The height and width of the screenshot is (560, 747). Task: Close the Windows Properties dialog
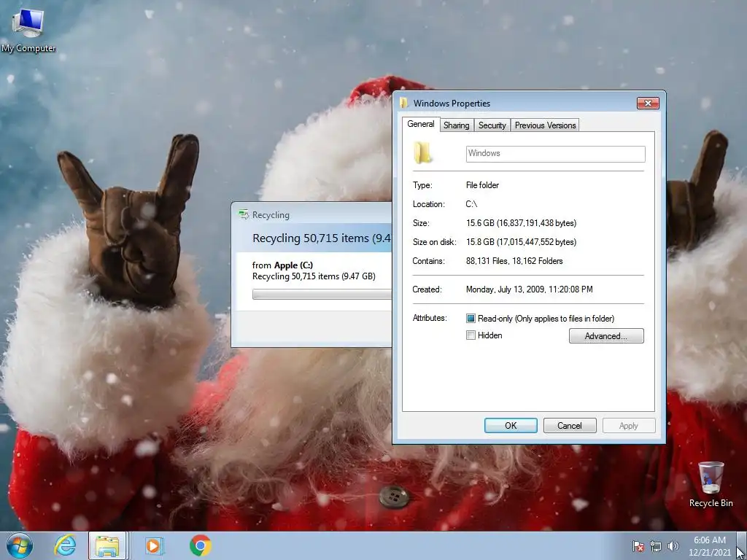648,103
